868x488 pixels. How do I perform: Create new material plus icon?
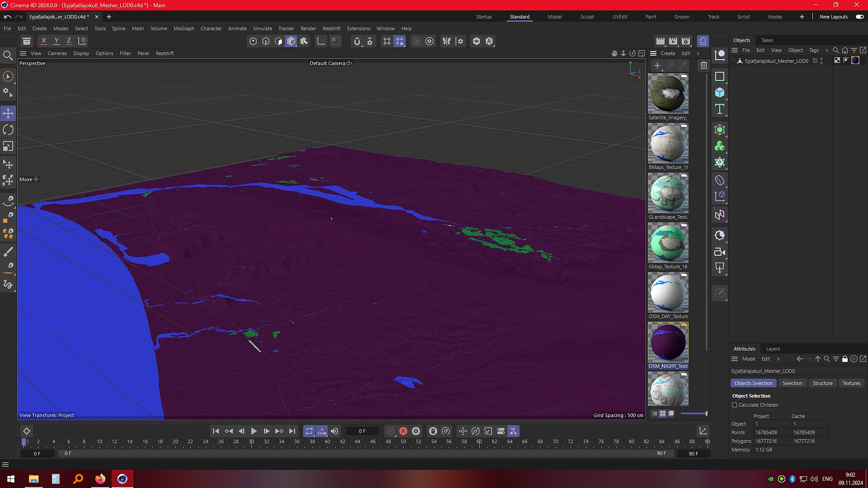click(657, 66)
